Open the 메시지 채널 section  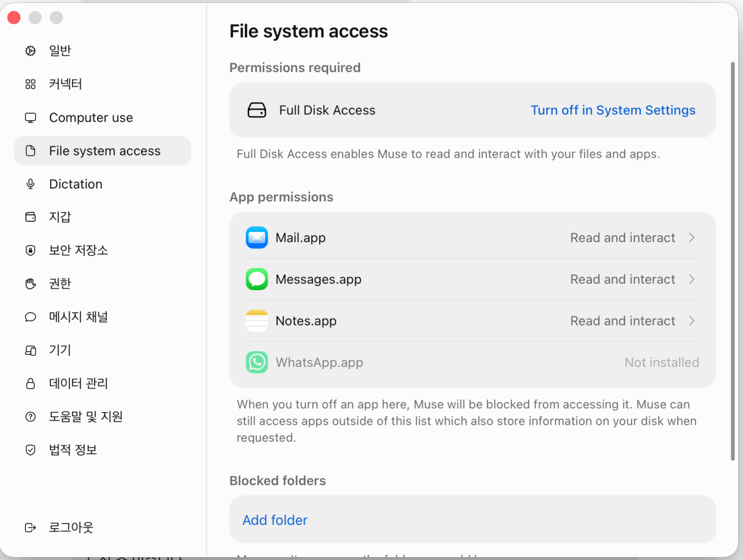[x=102, y=317]
